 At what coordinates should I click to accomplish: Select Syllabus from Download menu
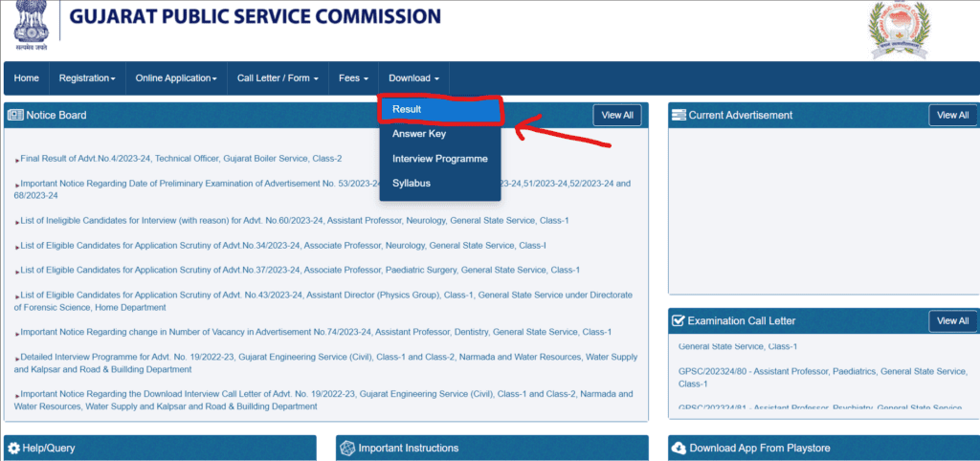(x=440, y=184)
